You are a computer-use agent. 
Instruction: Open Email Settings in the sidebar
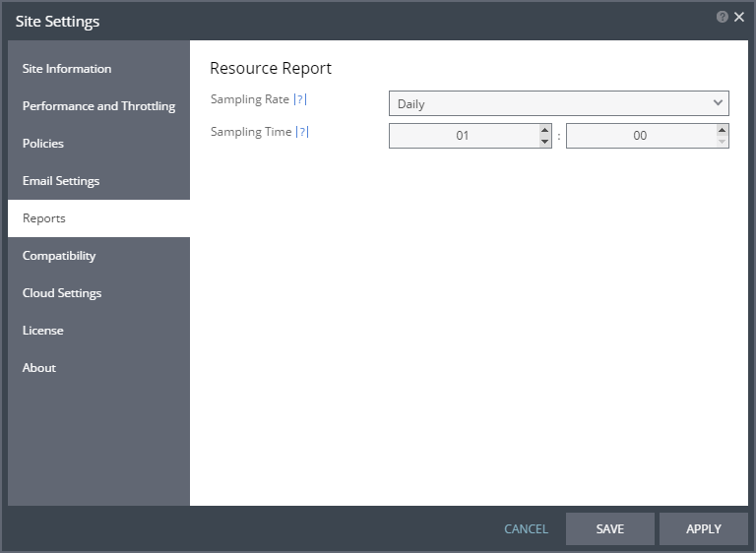click(98, 181)
